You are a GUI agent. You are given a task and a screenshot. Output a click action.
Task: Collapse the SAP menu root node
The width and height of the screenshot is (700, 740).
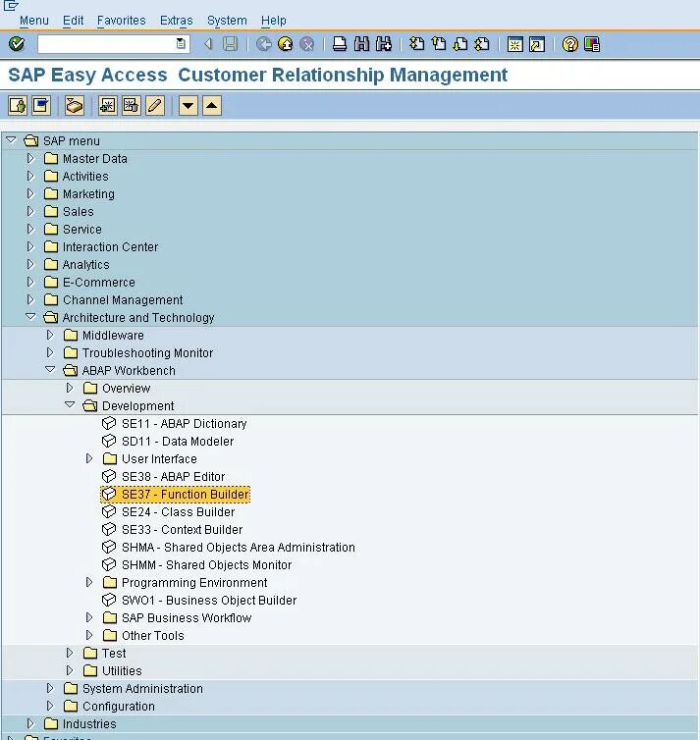click(11, 140)
